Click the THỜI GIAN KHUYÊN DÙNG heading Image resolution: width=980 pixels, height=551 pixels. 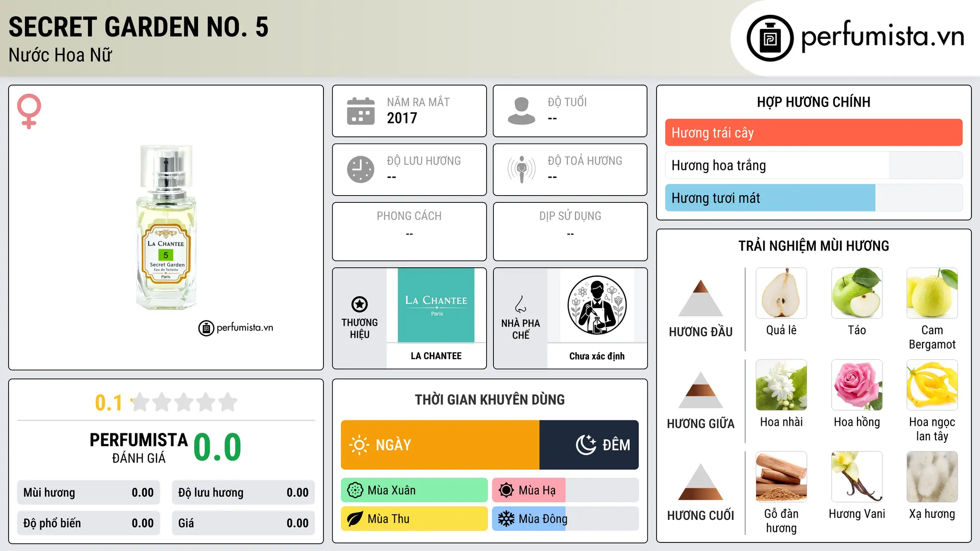coord(490,399)
